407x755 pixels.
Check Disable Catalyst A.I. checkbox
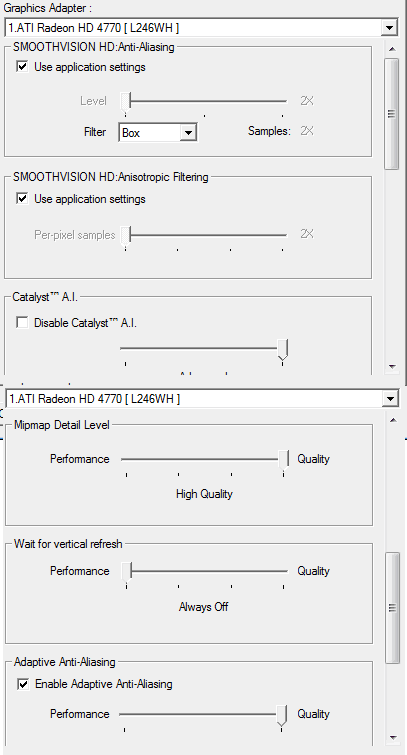22,323
